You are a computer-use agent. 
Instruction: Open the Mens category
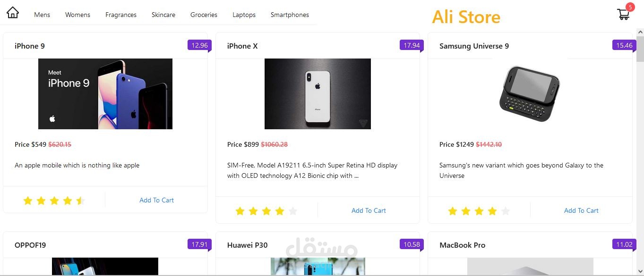click(x=42, y=15)
